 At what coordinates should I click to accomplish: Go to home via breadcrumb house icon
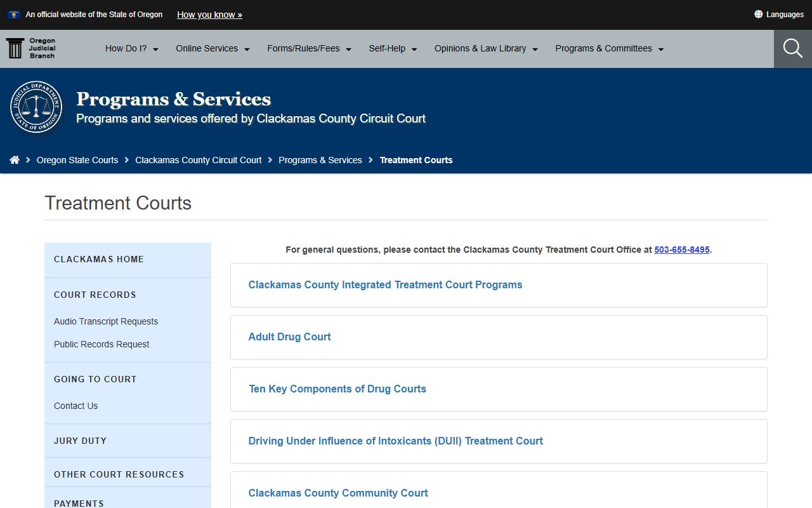pos(15,160)
